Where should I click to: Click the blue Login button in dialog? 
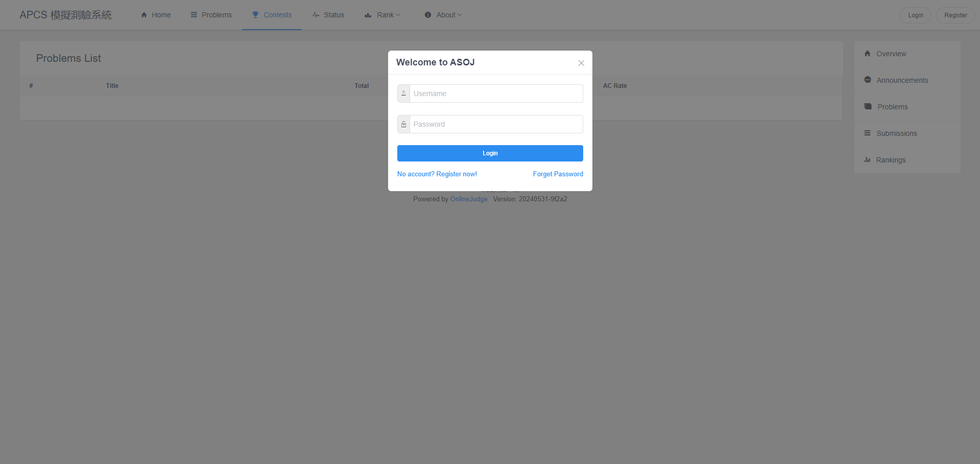pos(490,153)
